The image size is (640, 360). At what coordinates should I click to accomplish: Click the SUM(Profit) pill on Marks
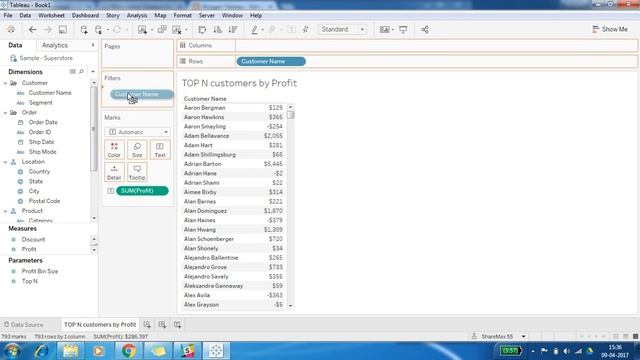pos(142,191)
